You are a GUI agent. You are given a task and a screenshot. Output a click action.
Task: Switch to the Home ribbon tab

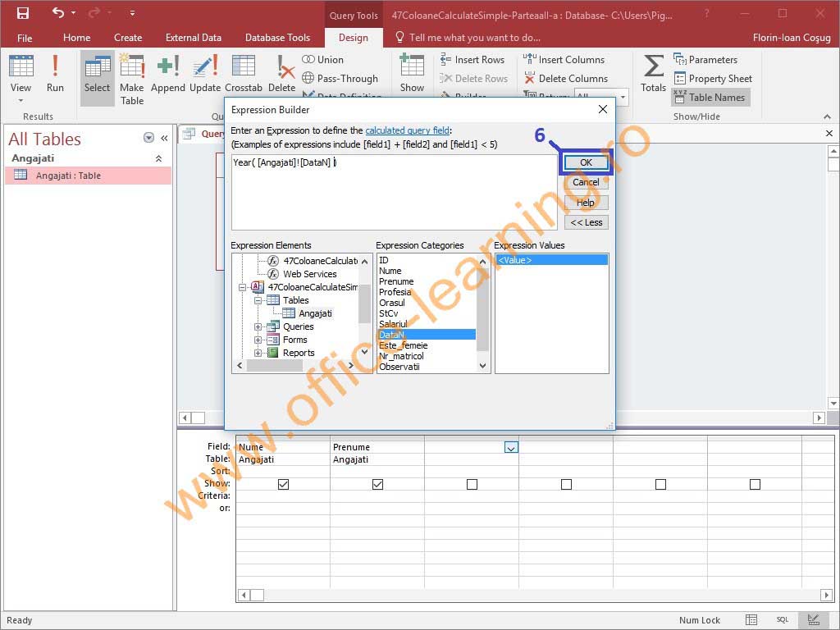pyautogui.click(x=76, y=38)
